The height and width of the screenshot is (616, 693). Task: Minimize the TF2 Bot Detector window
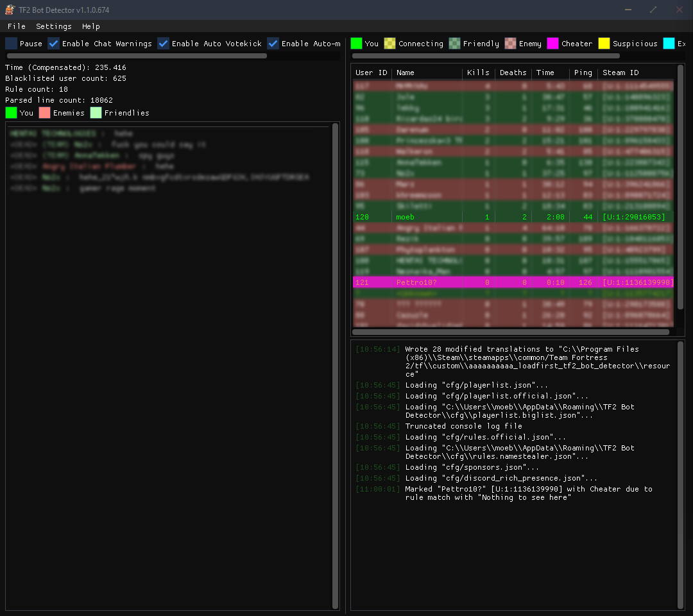[628, 10]
